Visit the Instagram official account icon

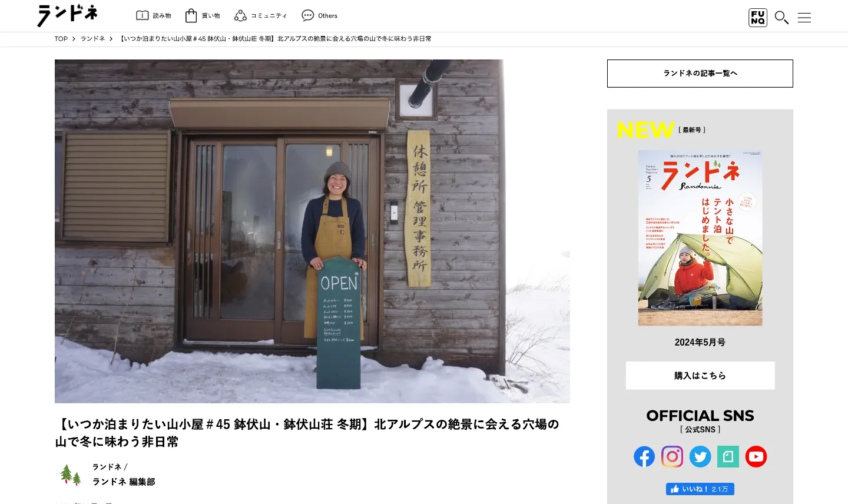672,456
